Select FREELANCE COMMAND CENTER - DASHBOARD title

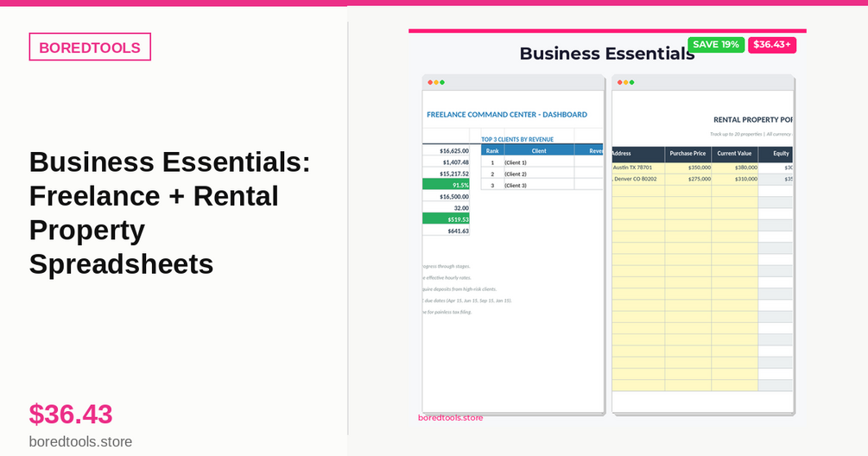pos(507,115)
